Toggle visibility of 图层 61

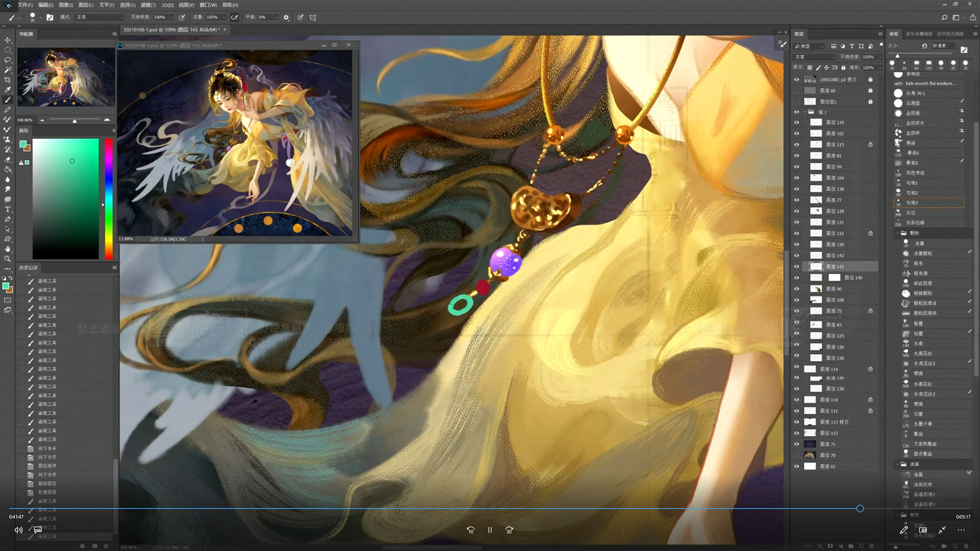tap(797, 466)
